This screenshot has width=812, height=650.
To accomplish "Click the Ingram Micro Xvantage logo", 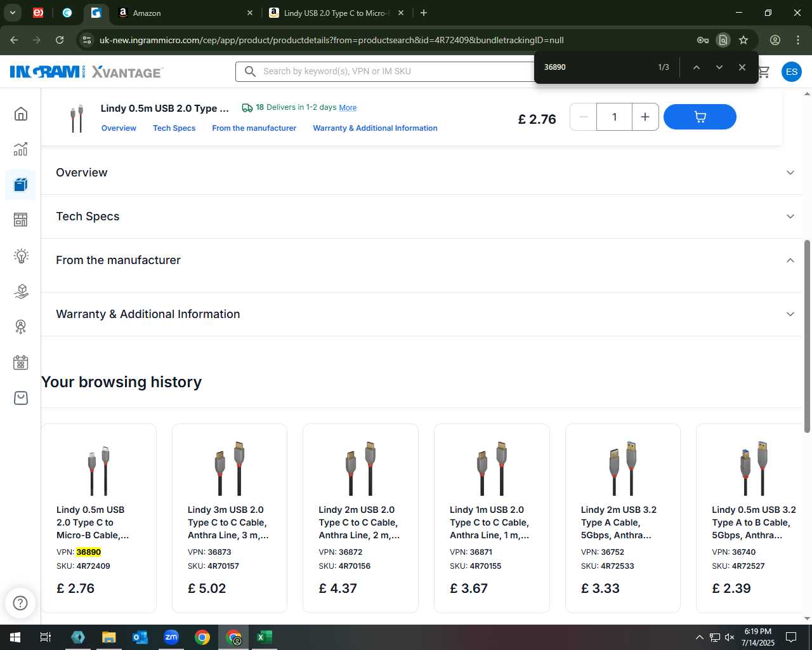I will [x=86, y=72].
